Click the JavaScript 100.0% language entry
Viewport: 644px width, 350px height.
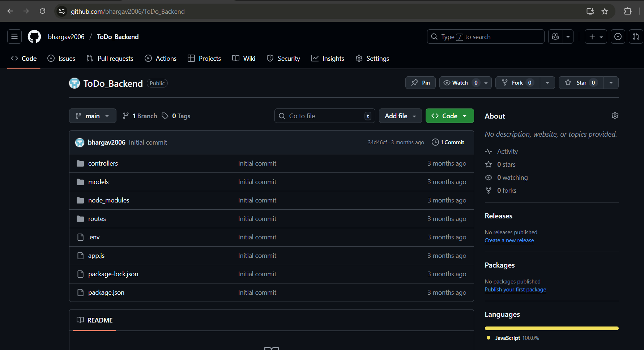[513, 338]
